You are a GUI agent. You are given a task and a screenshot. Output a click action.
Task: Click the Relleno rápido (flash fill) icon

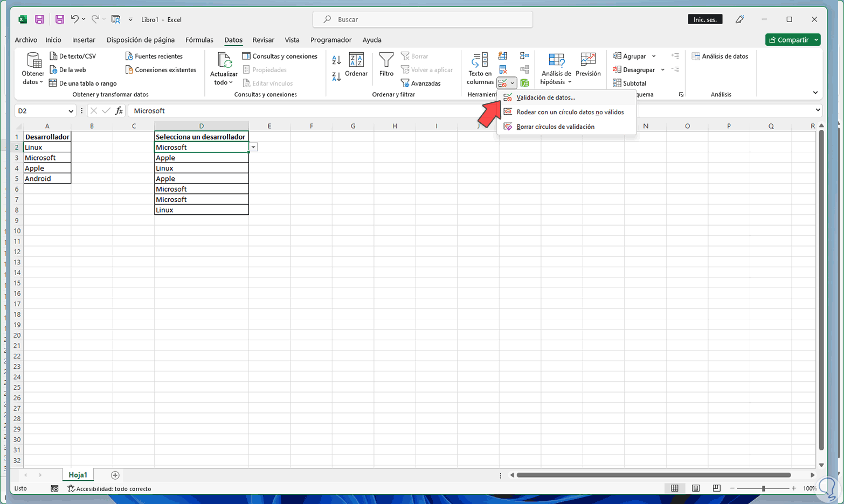pos(503,56)
